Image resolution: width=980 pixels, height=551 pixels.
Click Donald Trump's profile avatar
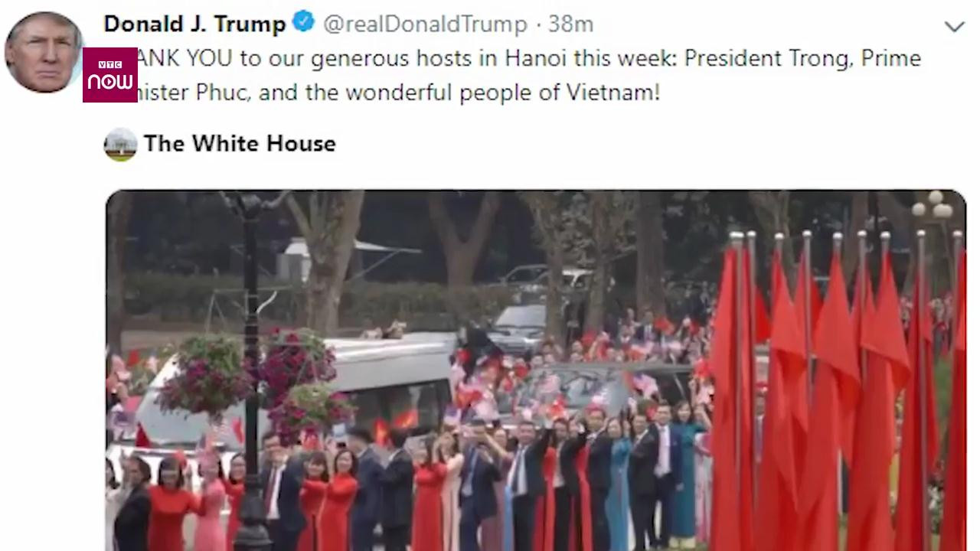[44, 52]
